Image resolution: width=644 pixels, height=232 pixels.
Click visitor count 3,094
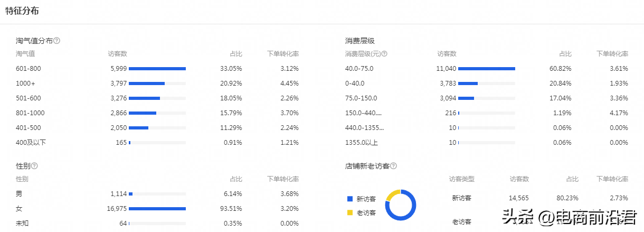448,98
